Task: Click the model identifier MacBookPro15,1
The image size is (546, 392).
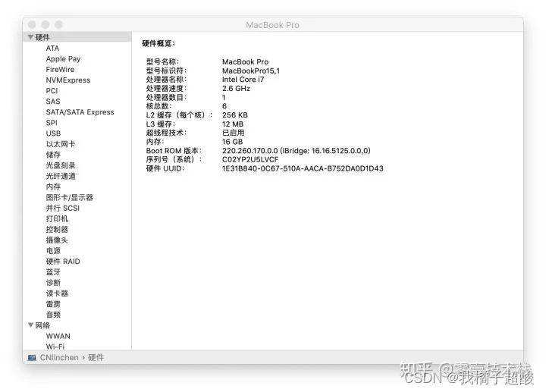Action: pyautogui.click(x=251, y=71)
